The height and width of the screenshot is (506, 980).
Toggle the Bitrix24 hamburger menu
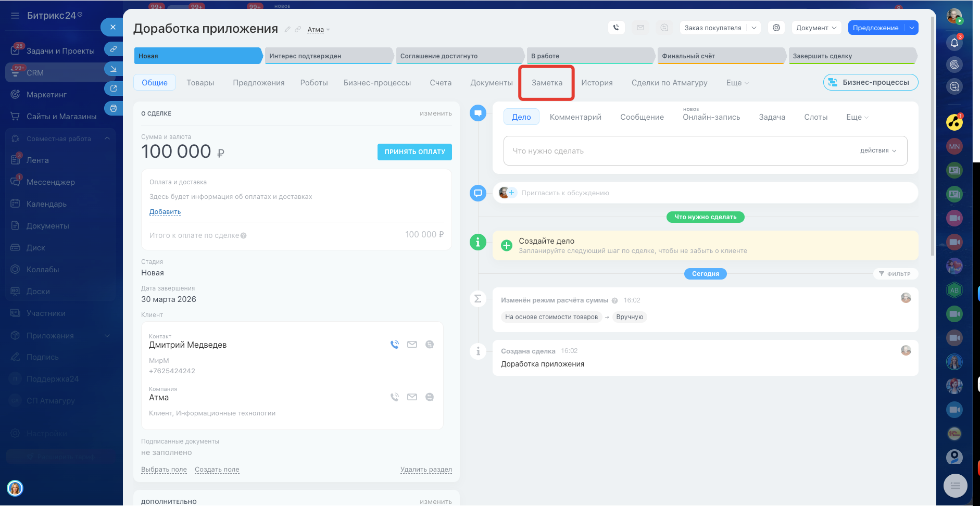click(x=15, y=16)
